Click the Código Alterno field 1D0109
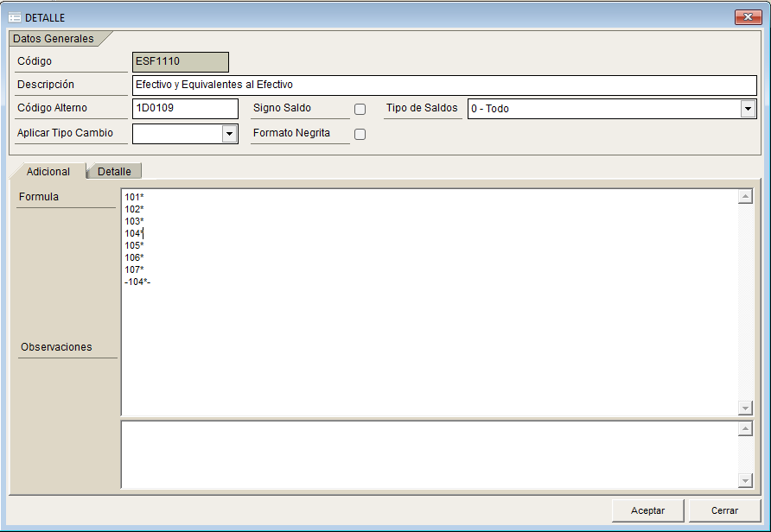The image size is (771, 532). coord(185,109)
